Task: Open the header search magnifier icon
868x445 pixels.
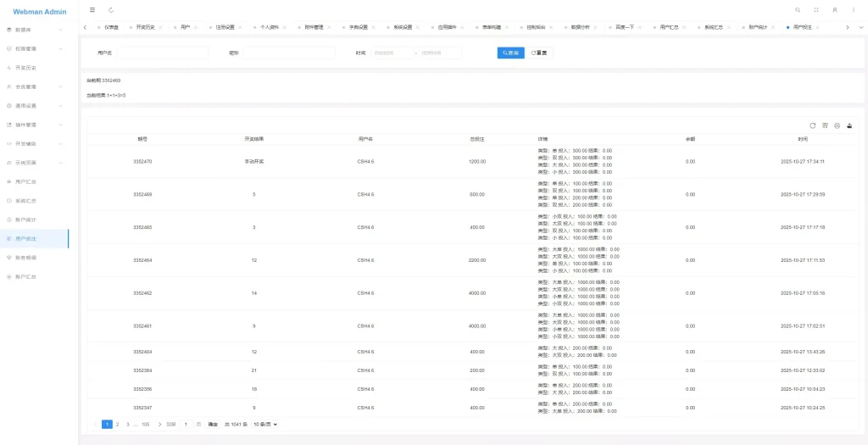Action: [x=798, y=10]
